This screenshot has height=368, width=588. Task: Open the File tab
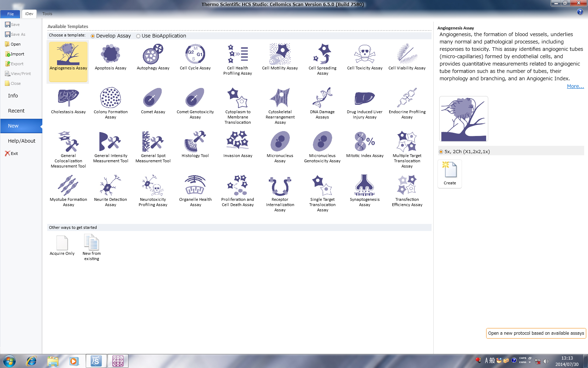coord(10,14)
